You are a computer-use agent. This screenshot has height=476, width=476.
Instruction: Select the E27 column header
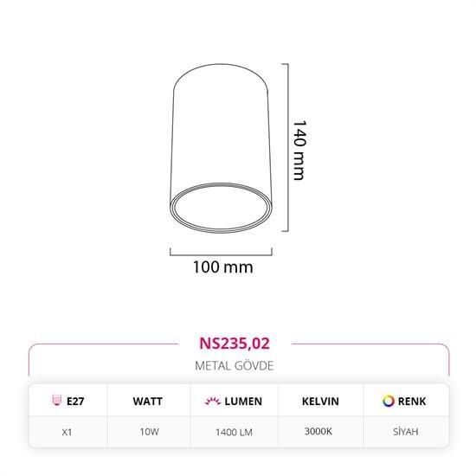[x=68, y=401]
